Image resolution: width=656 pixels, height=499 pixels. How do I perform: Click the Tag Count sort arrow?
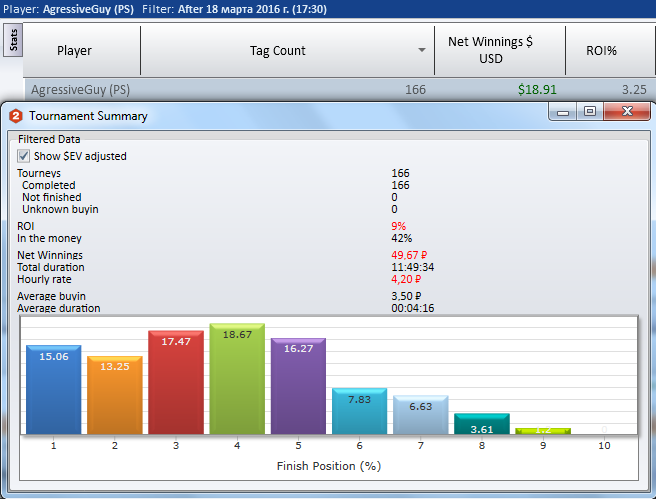(422, 50)
